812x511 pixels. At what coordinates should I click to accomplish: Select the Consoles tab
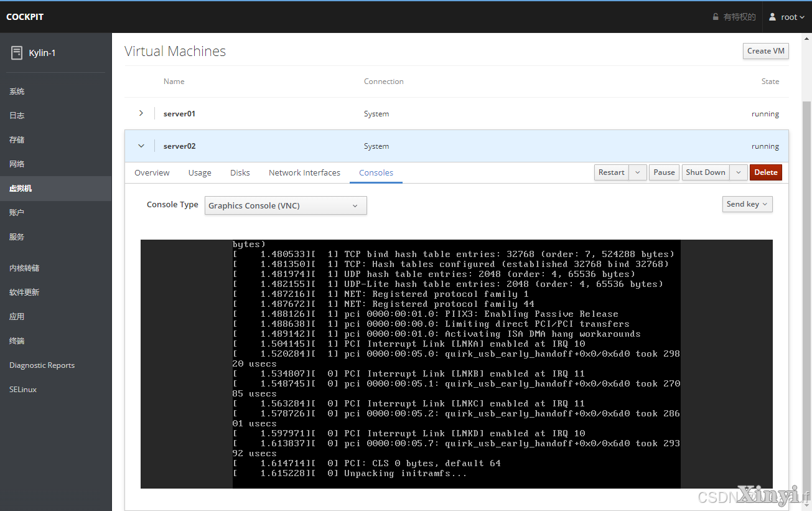click(x=376, y=172)
